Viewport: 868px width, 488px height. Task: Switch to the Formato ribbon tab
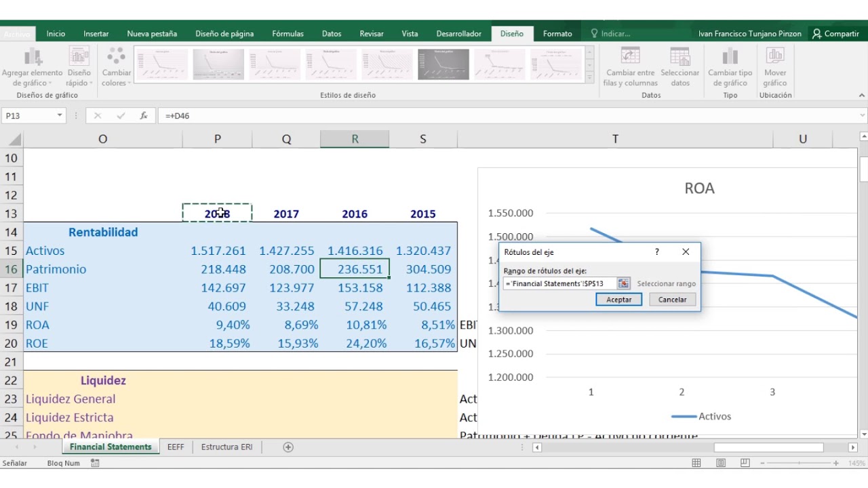(557, 33)
